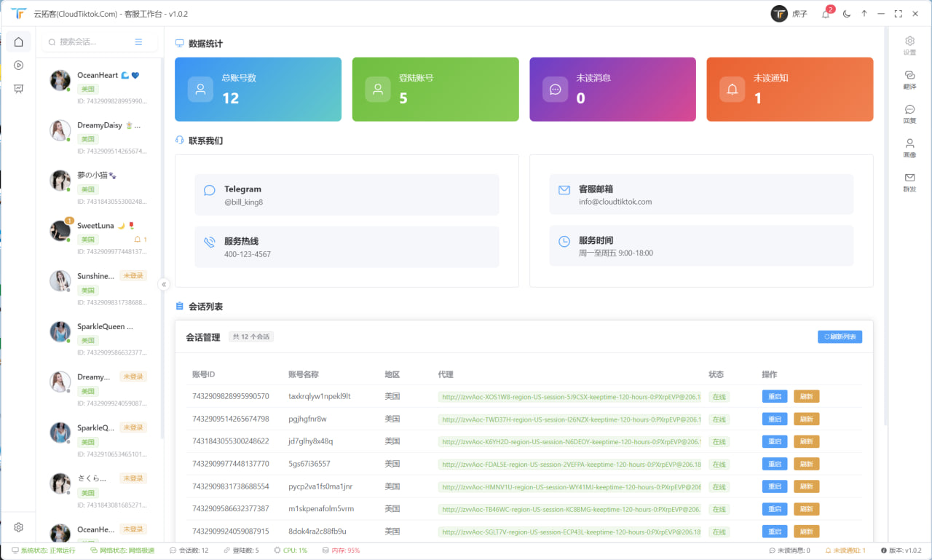The height and width of the screenshot is (560, 932).
Task: Open 设置 settings from the right sidebar
Action: point(909,46)
